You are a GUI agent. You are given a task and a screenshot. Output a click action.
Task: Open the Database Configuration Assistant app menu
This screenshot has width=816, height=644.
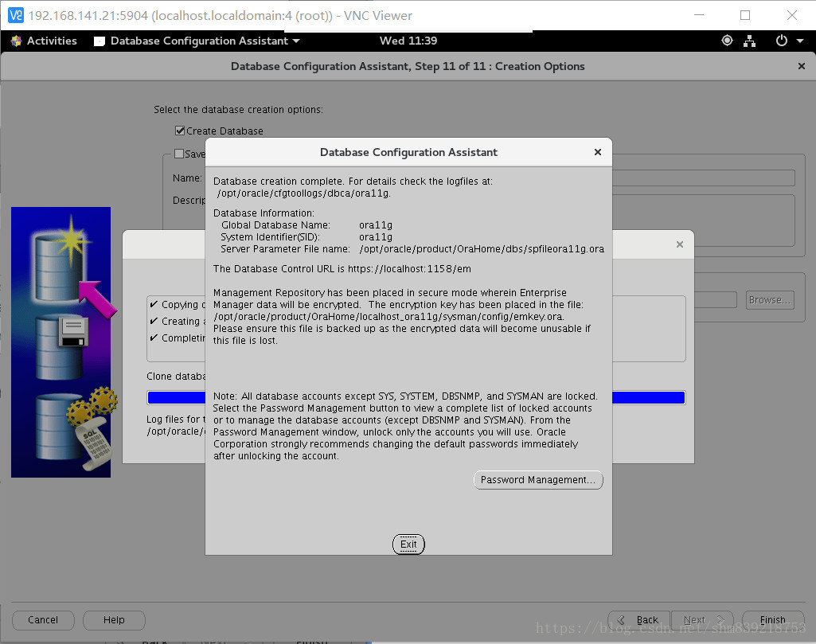point(197,41)
